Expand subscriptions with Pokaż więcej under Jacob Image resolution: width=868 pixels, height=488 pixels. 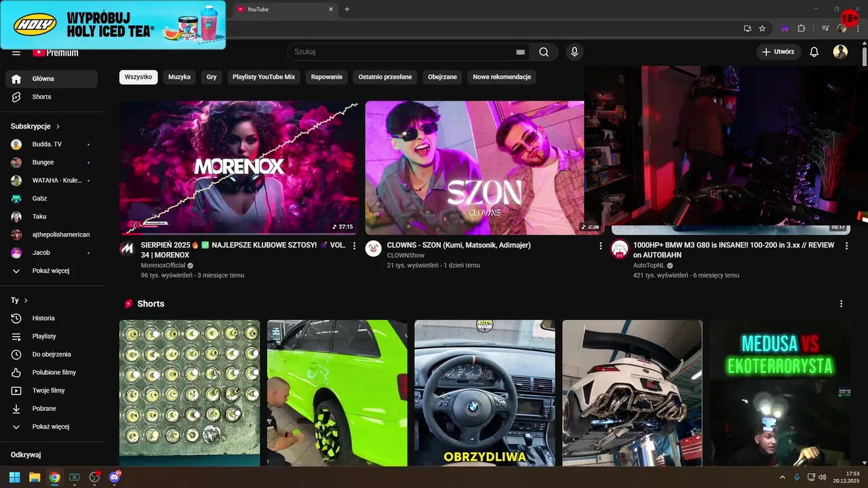52,271
